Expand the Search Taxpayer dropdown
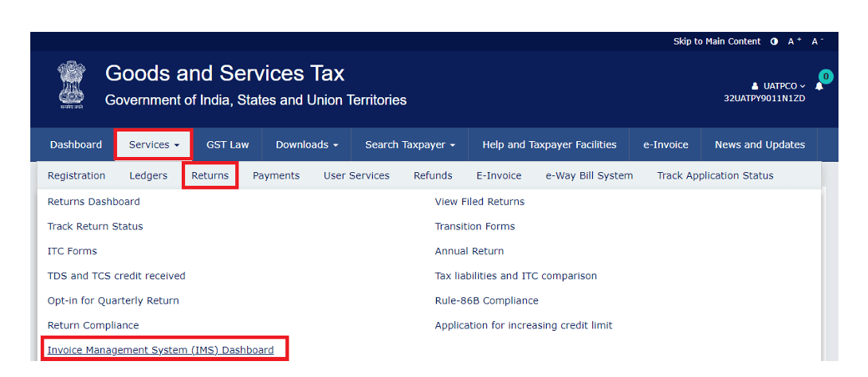The height and width of the screenshot is (377, 868). [x=410, y=144]
